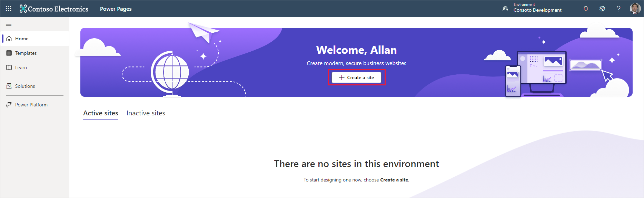Switch to Inactive sites tab
Image resolution: width=644 pixels, height=198 pixels.
click(146, 113)
